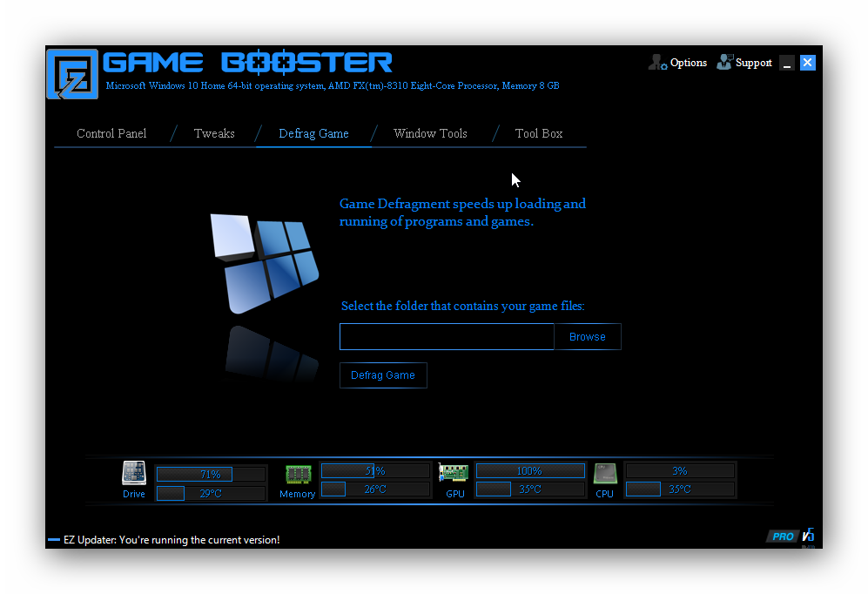Open the Options settings icon
The height and width of the screenshot is (594, 868).
tap(657, 62)
